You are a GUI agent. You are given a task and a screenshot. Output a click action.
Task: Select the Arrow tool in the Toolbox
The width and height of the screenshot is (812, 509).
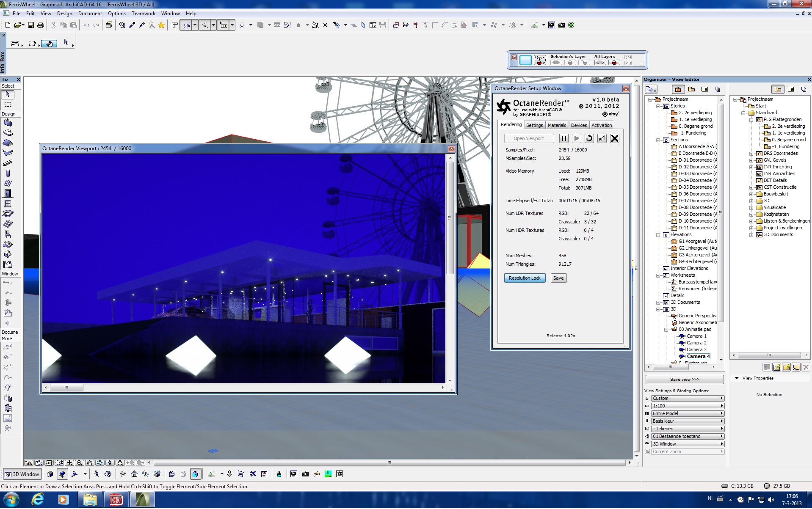click(8, 94)
